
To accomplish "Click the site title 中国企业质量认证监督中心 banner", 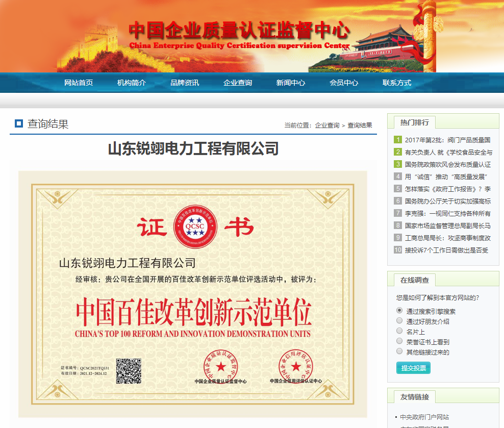I will click(239, 31).
